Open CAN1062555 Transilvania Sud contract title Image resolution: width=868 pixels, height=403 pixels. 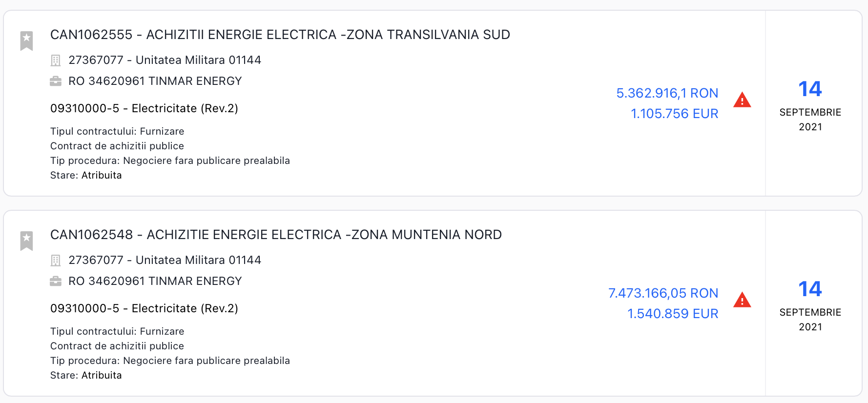[x=280, y=35]
